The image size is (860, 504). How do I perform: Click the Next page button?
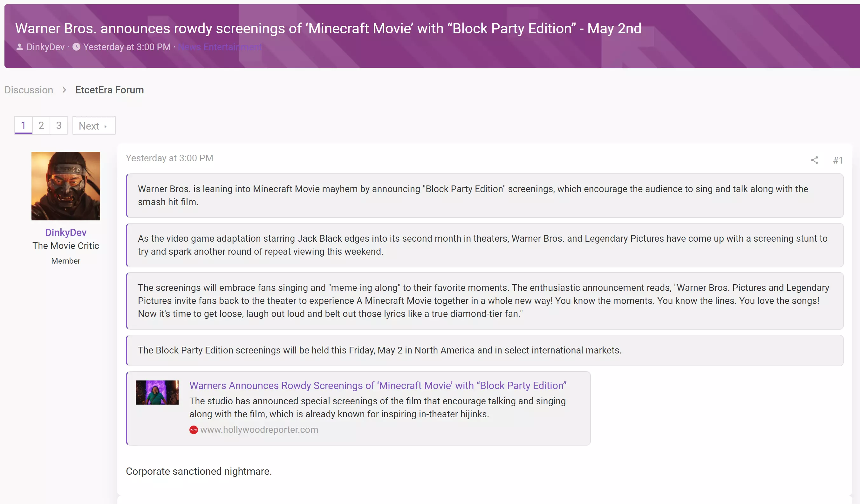(x=94, y=125)
